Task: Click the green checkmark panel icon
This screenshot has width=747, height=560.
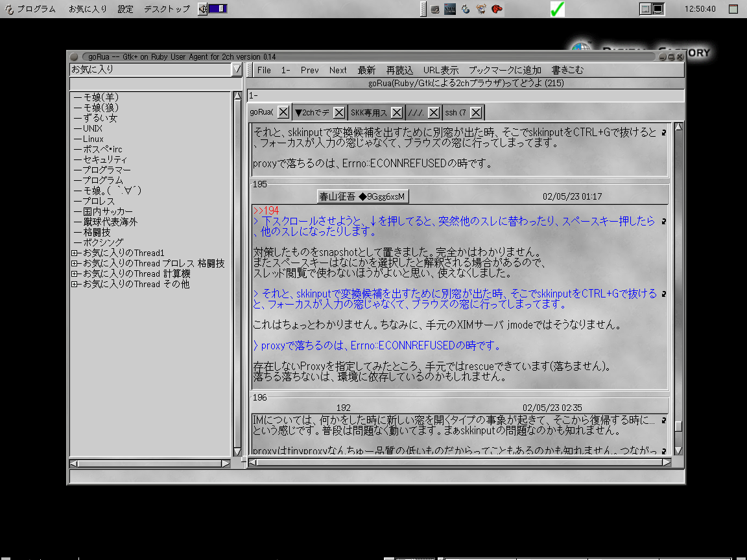Action: pos(557,9)
